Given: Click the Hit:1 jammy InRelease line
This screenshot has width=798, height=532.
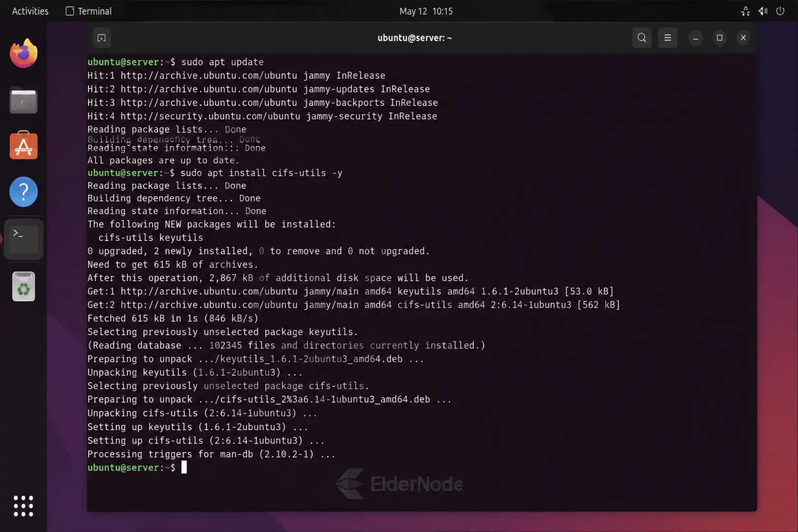Looking at the screenshot, I should tap(236, 75).
